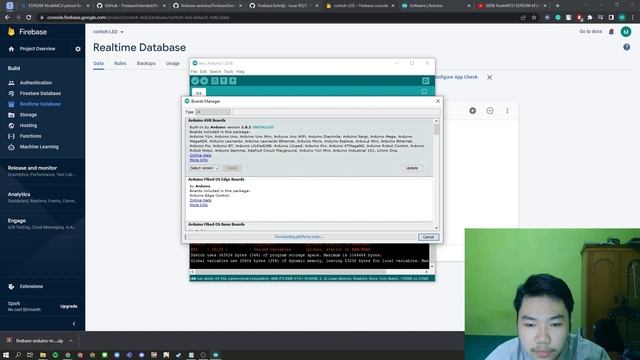Switch to the Backups tab

pos(146,64)
